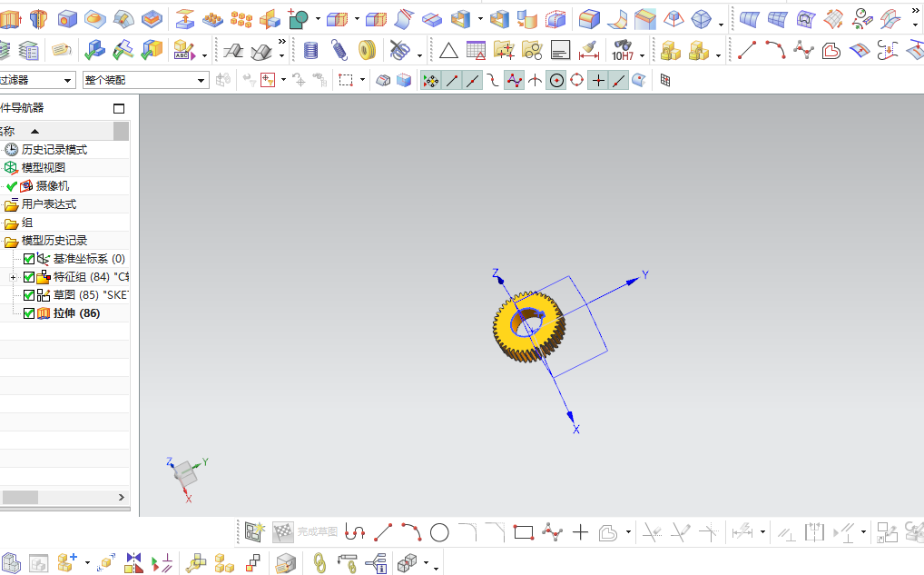Click the Hole feature icon
This screenshot has width=924, height=575.
[66, 19]
